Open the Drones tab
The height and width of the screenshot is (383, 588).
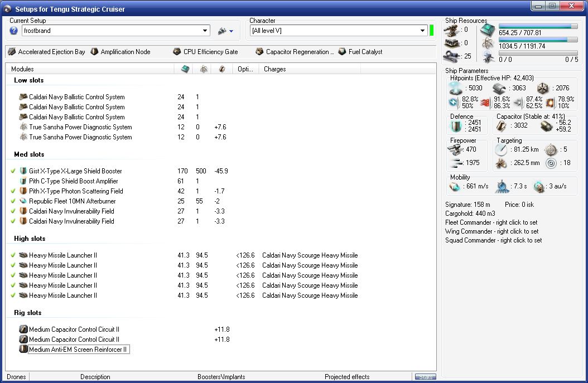16,377
